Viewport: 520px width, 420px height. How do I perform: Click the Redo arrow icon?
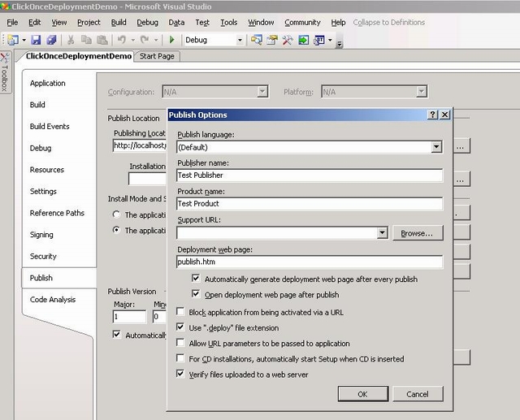tap(145, 40)
